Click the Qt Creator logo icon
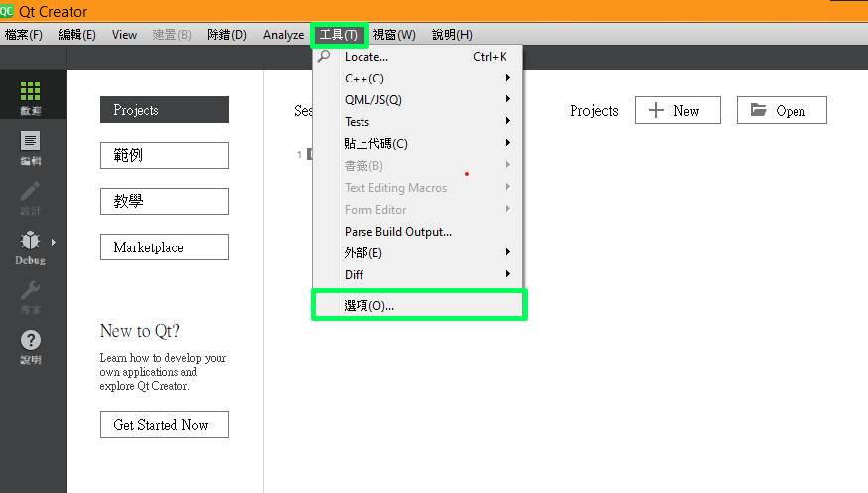Image resolution: width=868 pixels, height=493 pixels. point(8,12)
